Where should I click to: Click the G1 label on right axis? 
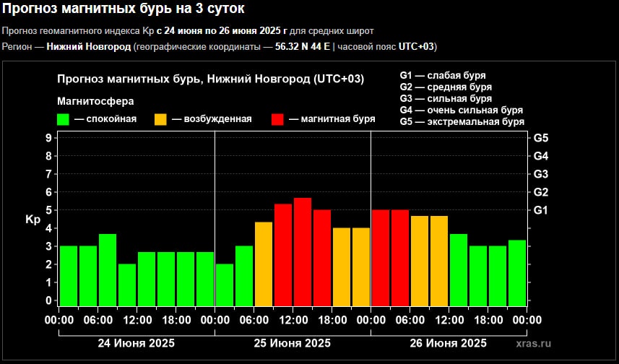pyautogui.click(x=540, y=210)
